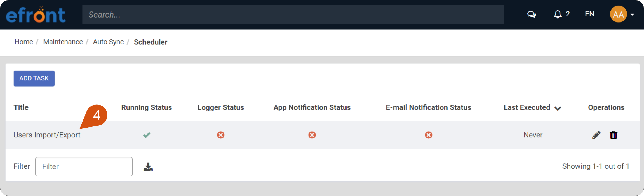Click the green running status checkmark
The width and height of the screenshot is (644, 196).
point(147,135)
